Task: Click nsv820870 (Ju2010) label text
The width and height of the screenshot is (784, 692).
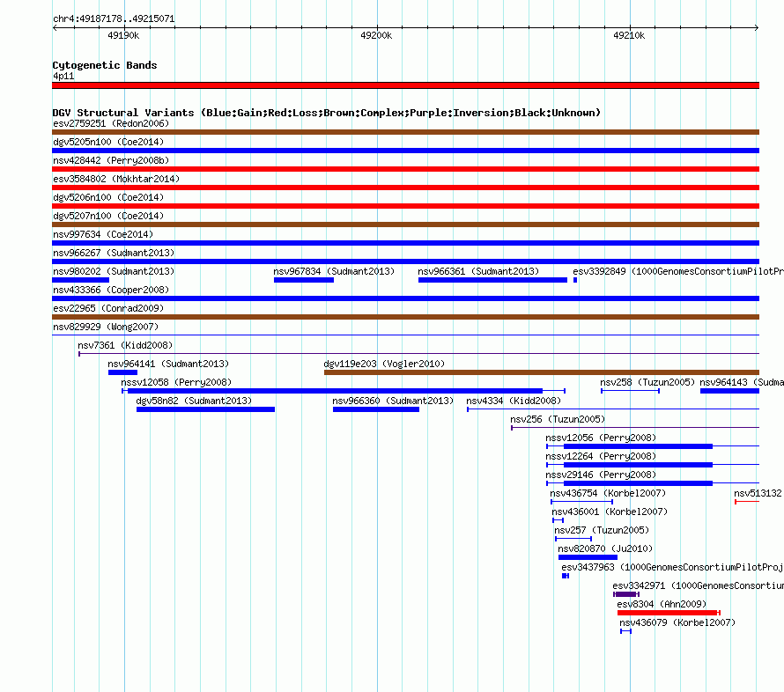Action: [605, 548]
